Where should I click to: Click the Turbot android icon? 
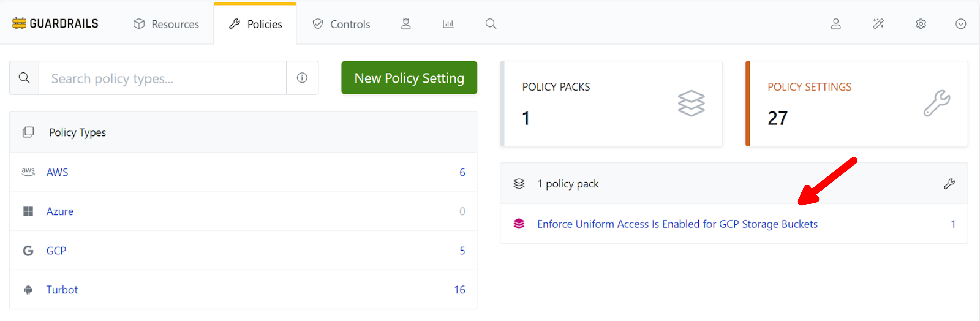pos(28,289)
